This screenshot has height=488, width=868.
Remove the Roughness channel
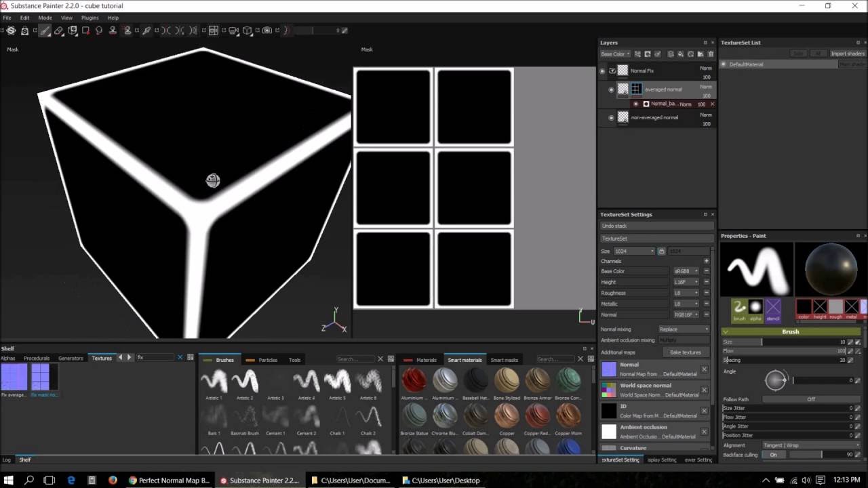pyautogui.click(x=706, y=293)
